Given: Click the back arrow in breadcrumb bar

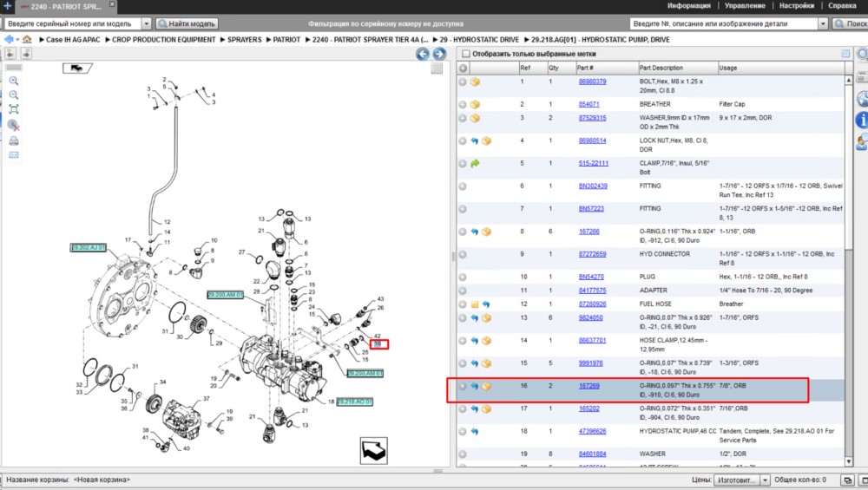Looking at the screenshot, I should 9,39.
